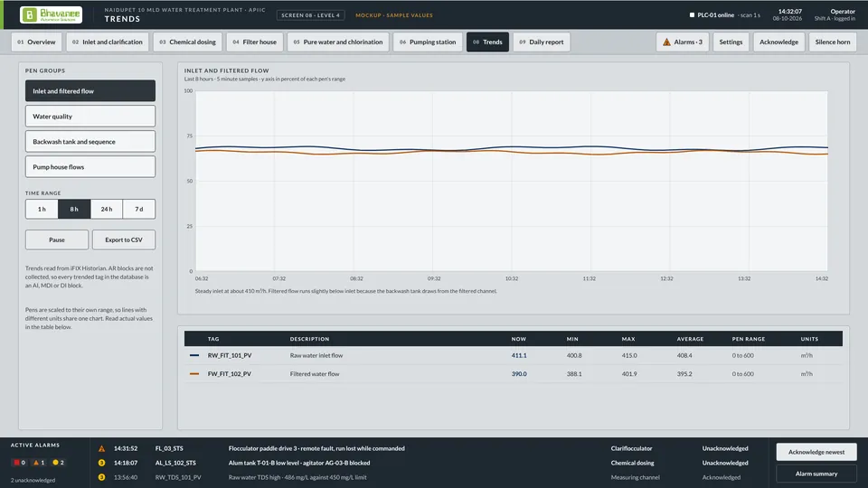The height and width of the screenshot is (488, 868).
Task: Select Water quality pen group
Action: 90,117
